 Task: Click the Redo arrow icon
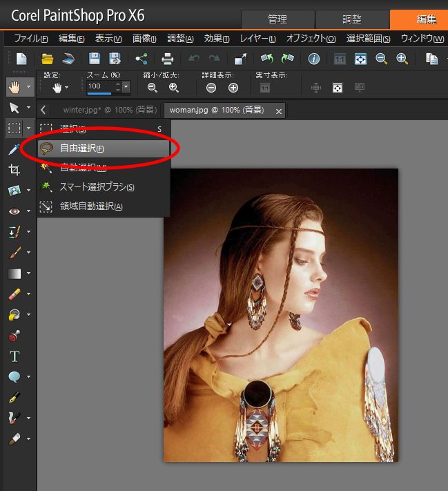pos(215,59)
